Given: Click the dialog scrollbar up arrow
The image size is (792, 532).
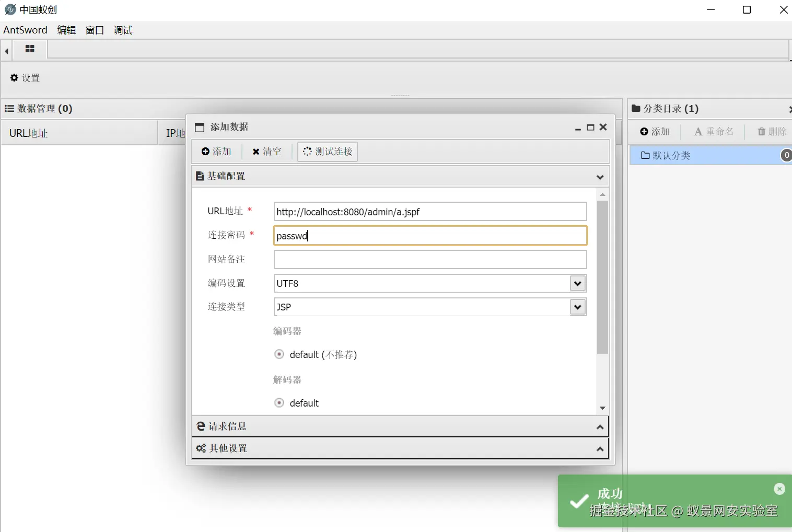Looking at the screenshot, I should pyautogui.click(x=603, y=194).
